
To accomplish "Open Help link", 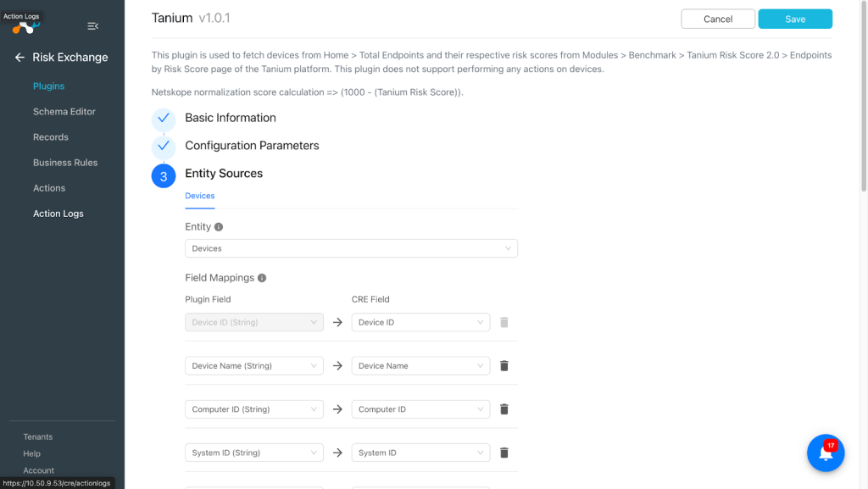I will click(31, 453).
